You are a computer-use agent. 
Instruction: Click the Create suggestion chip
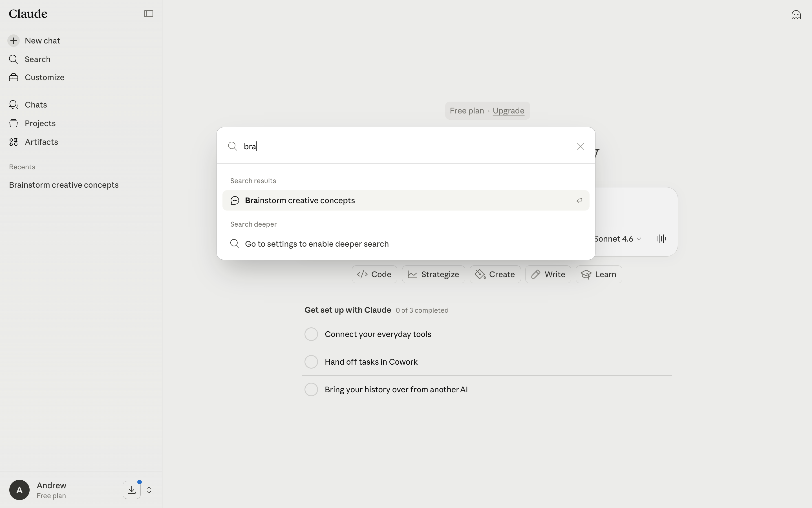pyautogui.click(x=495, y=274)
